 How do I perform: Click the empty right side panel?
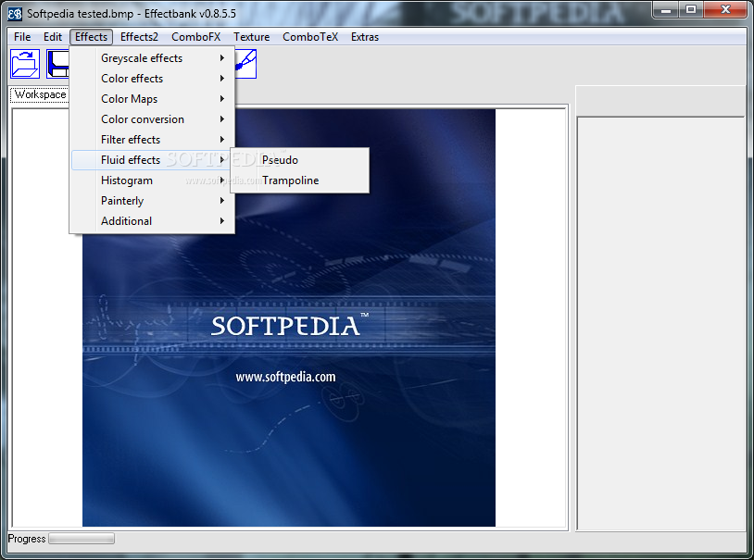coord(660,323)
